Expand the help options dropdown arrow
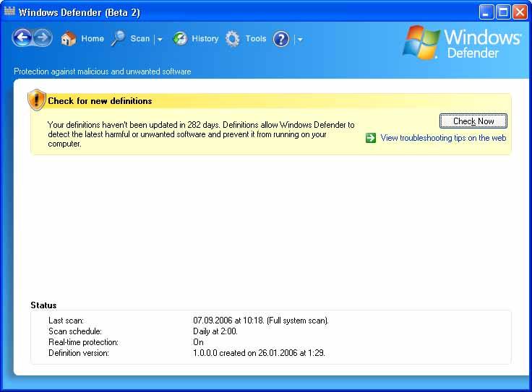The image size is (532, 392). point(300,39)
